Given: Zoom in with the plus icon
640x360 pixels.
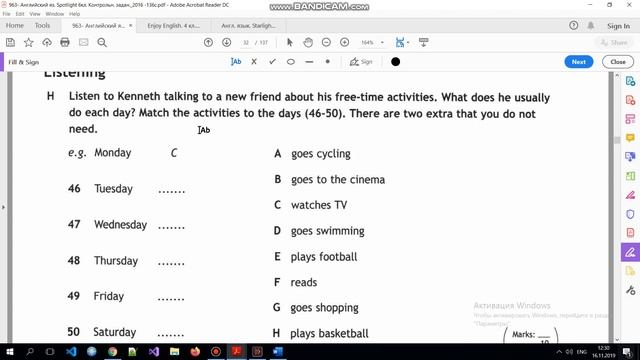Looking at the screenshot, I should point(344,42).
